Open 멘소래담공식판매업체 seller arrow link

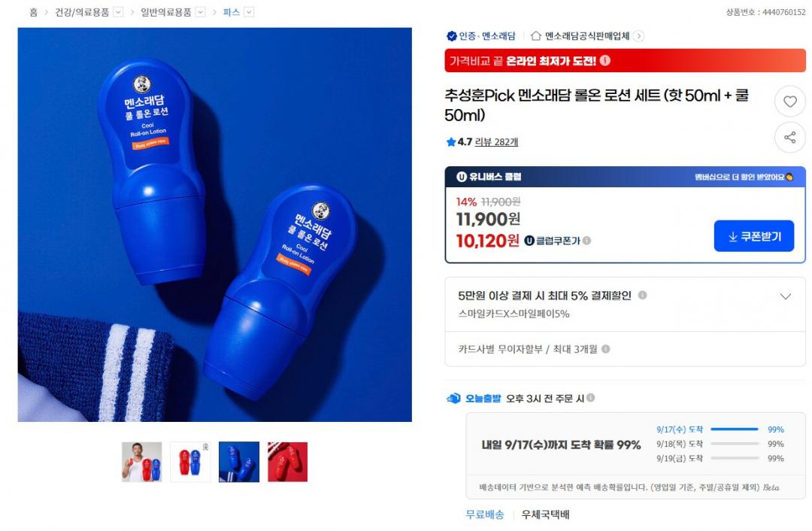(639, 36)
